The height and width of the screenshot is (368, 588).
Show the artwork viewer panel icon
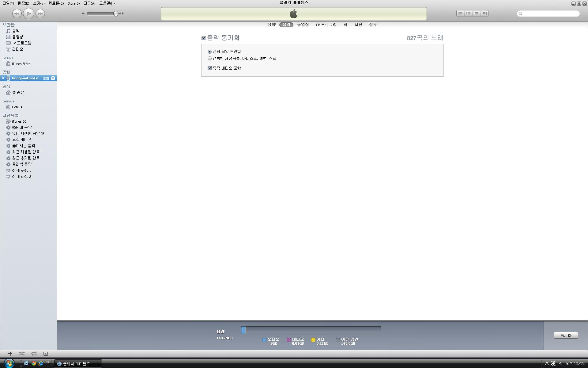(x=46, y=354)
